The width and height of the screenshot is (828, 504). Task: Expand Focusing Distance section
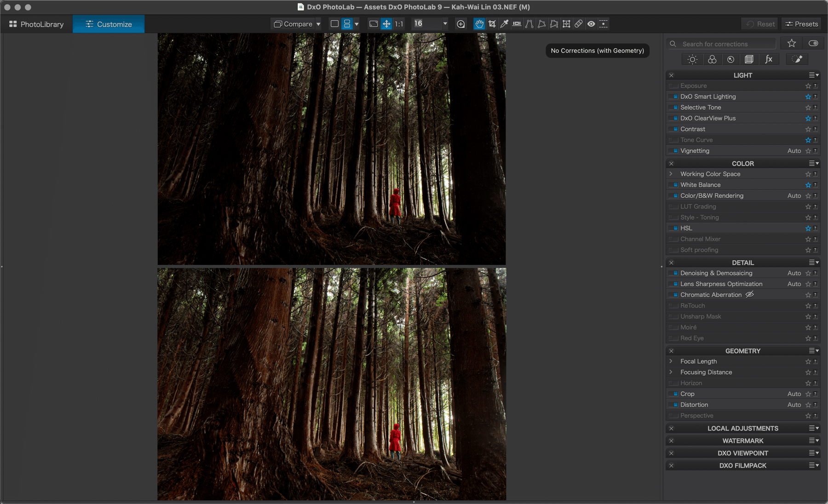click(671, 372)
